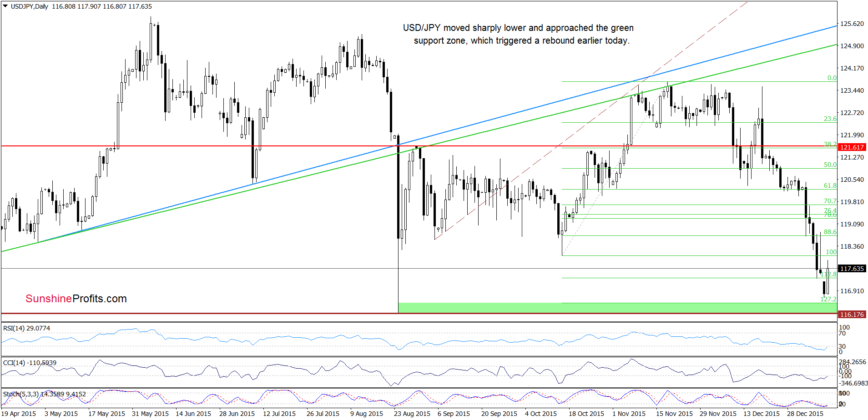Click the 17 May 2015 date label
The width and height of the screenshot is (868, 420).
coord(106,414)
